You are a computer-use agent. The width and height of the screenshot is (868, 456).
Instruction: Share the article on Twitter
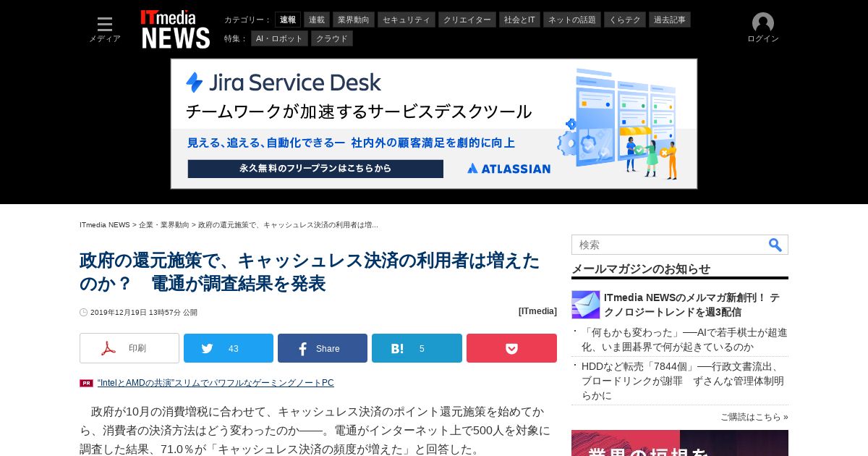coord(229,348)
